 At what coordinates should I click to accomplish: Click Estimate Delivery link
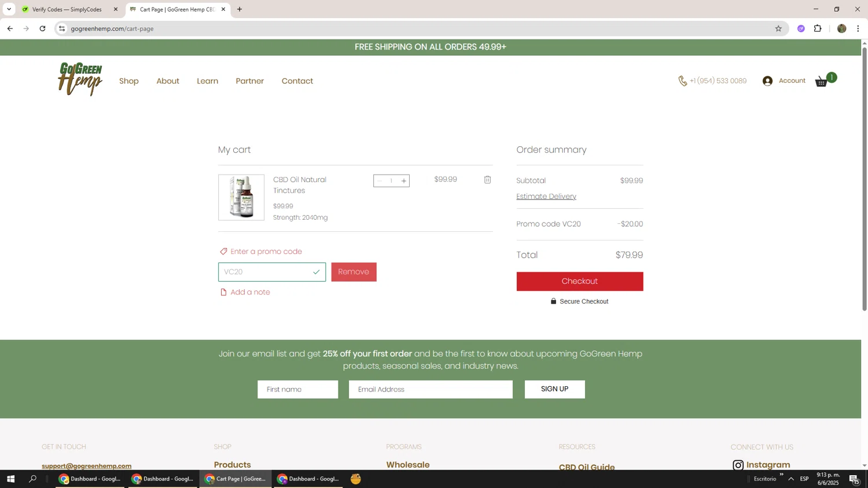(546, 197)
